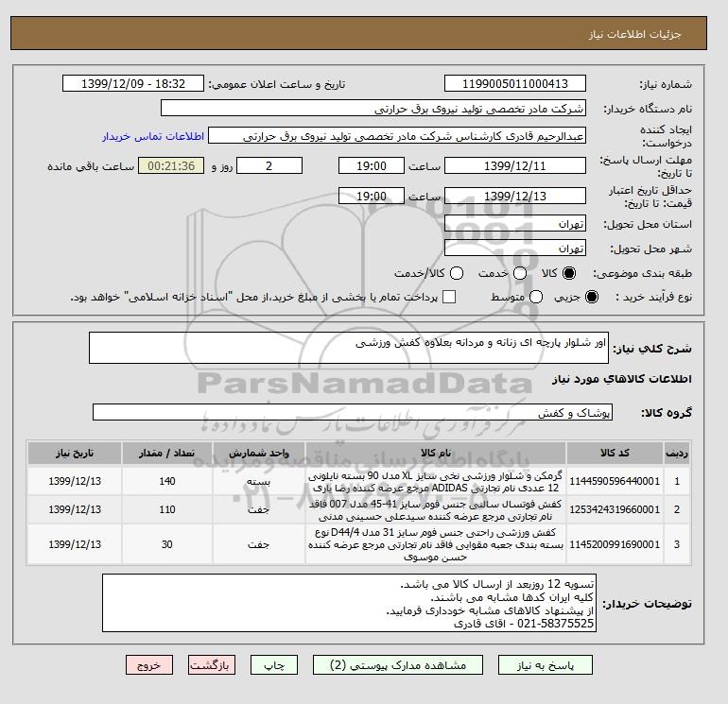
Task: Click unit بسته in row 1
Action: point(259,482)
